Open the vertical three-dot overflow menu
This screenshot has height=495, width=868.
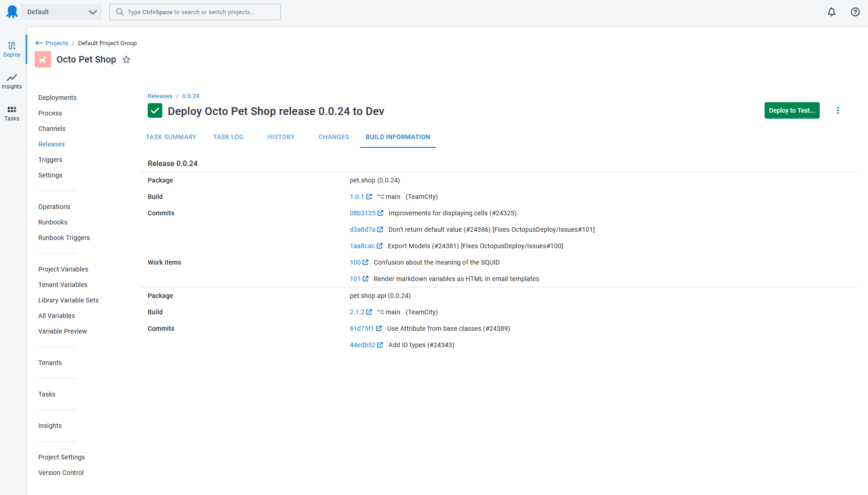(837, 110)
